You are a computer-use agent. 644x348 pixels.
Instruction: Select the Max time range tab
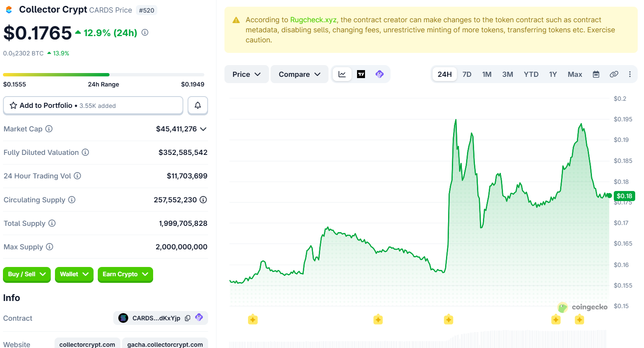(x=575, y=74)
